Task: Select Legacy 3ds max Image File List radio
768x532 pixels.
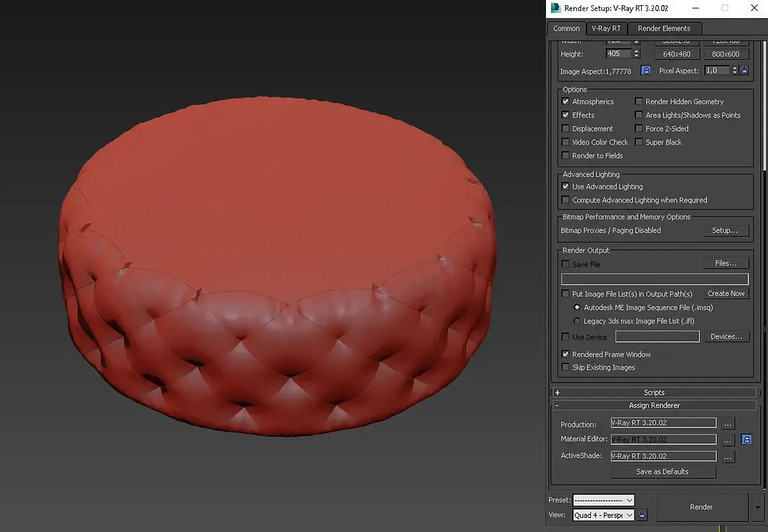Action: point(577,321)
